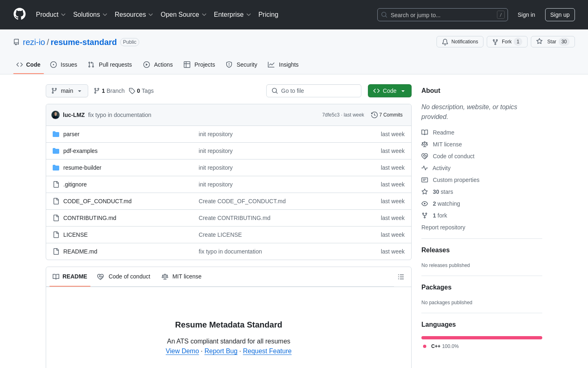Click the history clock icon beside 7 Commits
Screen dimensions: 588x368
pos(374,115)
